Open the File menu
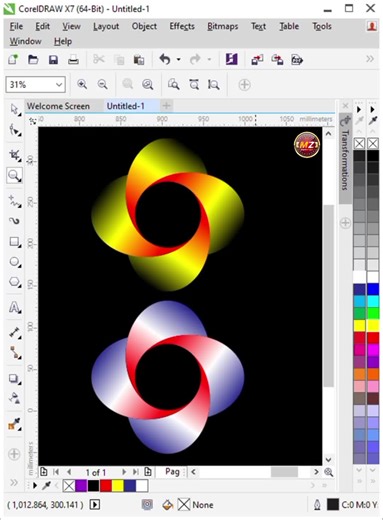 (x=16, y=26)
